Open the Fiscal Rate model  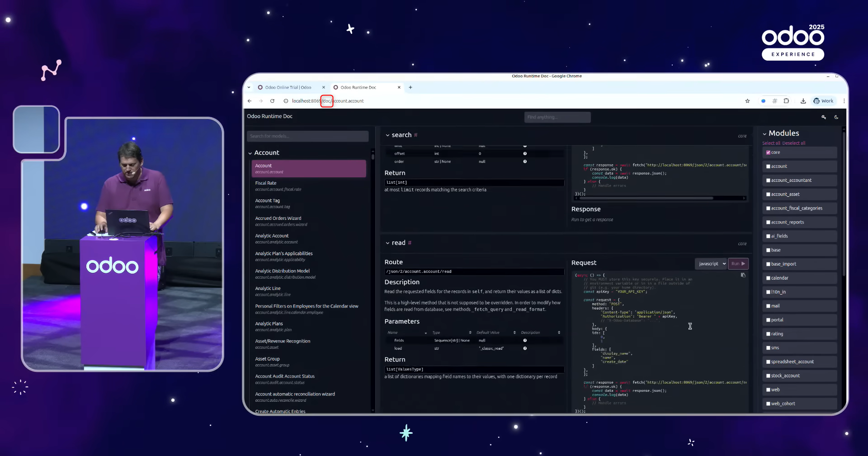[309, 186]
